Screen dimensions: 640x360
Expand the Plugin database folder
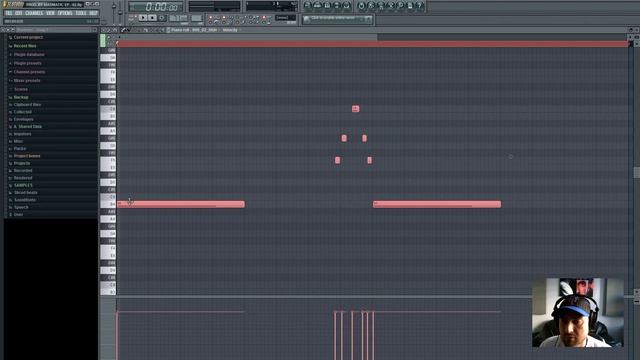(29, 54)
